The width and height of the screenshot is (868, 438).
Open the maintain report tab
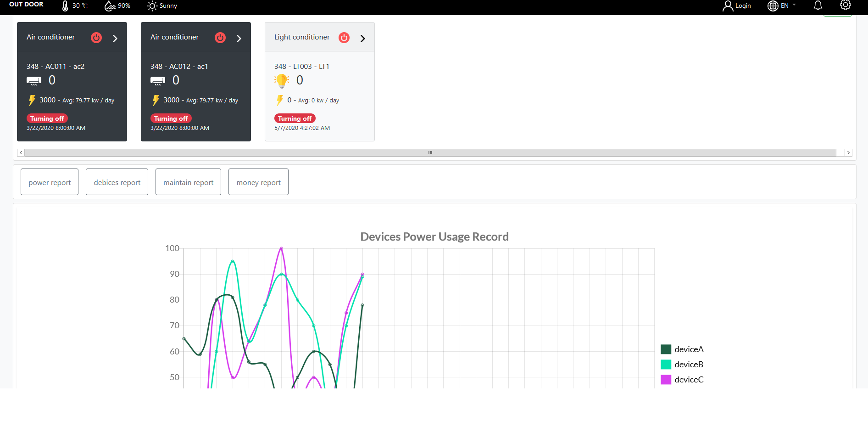point(188,182)
